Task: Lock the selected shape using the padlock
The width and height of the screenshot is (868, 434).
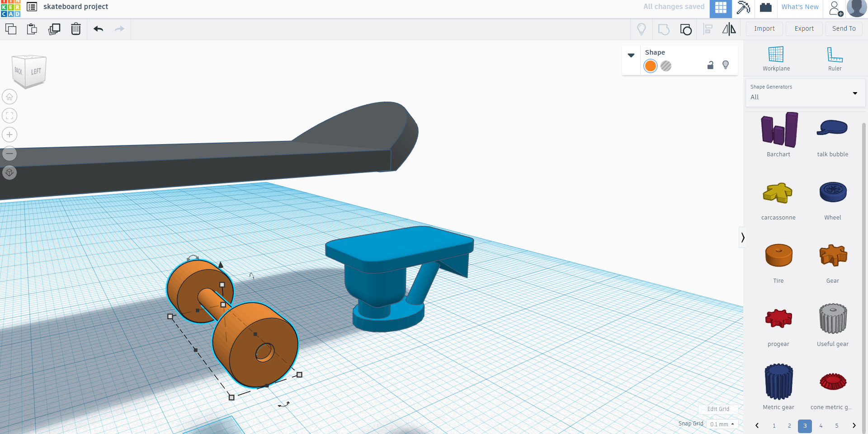Action: pos(710,65)
